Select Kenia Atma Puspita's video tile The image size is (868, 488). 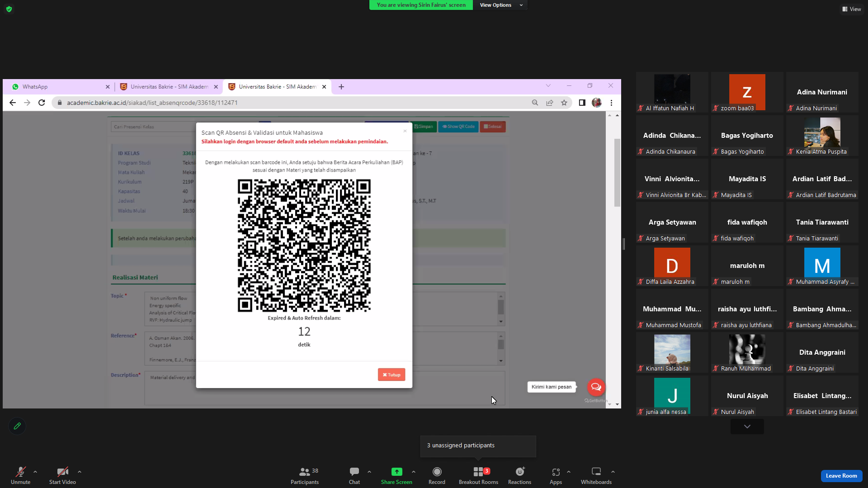pos(822,136)
